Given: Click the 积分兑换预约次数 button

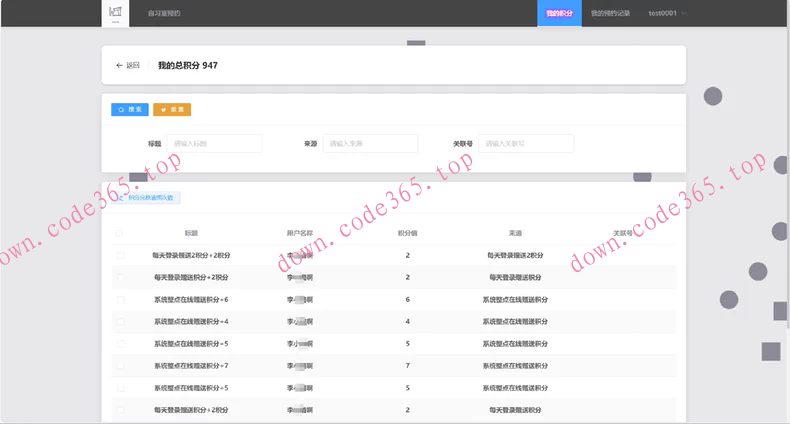Looking at the screenshot, I should pyautogui.click(x=146, y=197).
